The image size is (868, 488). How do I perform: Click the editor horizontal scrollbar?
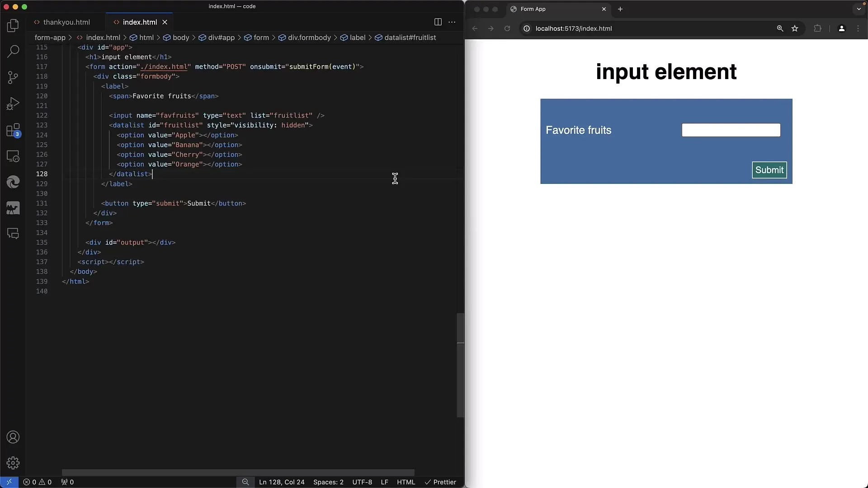(x=238, y=472)
